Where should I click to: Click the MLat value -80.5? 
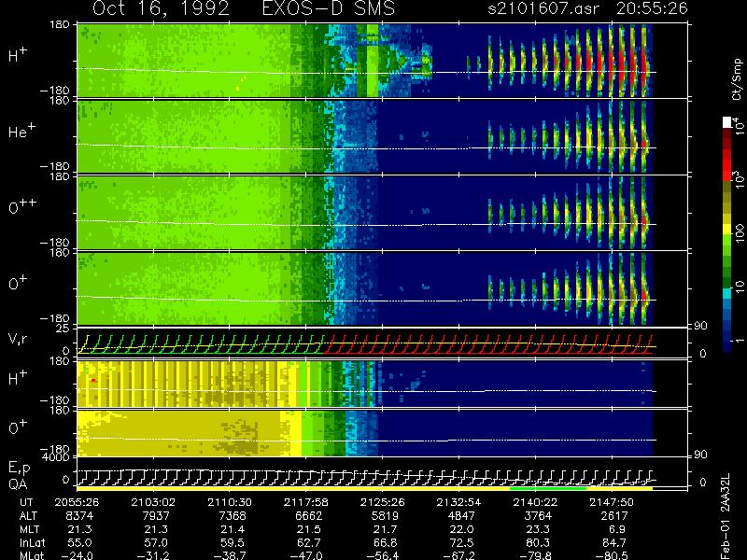click(x=612, y=555)
